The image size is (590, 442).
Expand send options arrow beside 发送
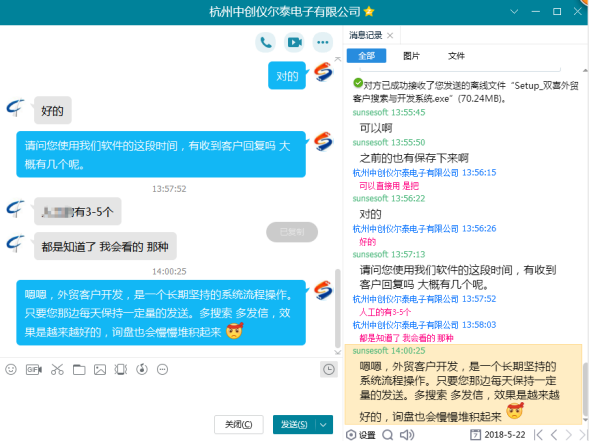[323, 425]
